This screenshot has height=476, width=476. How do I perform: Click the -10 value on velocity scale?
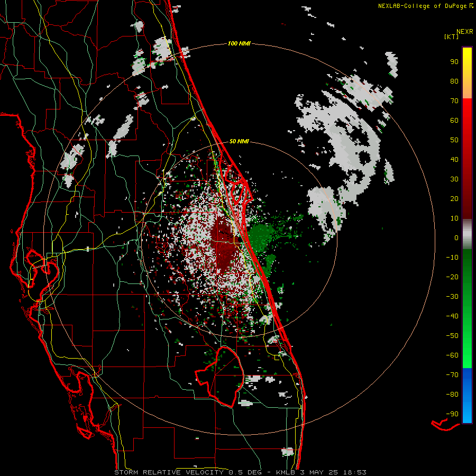coord(452,258)
